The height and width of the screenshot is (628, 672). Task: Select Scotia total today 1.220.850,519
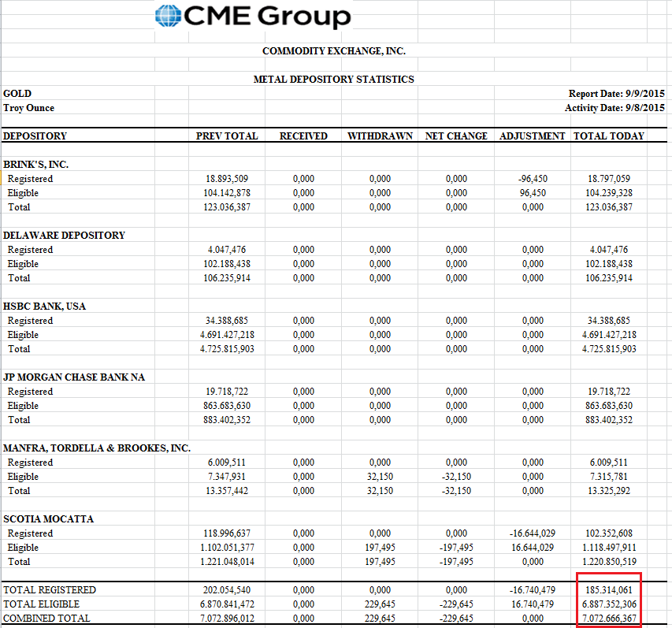(609, 562)
